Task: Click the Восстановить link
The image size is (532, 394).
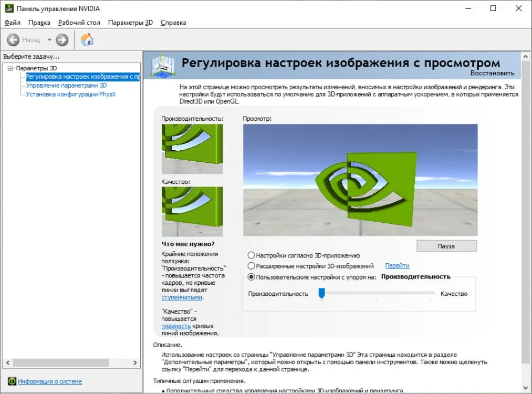Action: point(492,74)
